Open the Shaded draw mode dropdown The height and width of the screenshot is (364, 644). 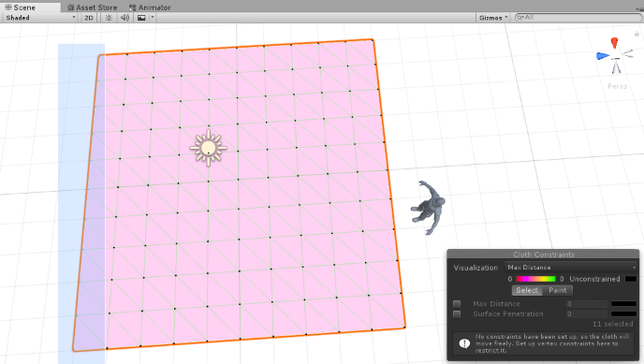point(40,18)
